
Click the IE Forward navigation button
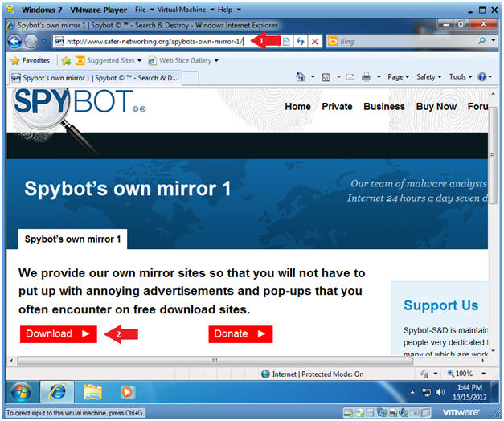31,42
